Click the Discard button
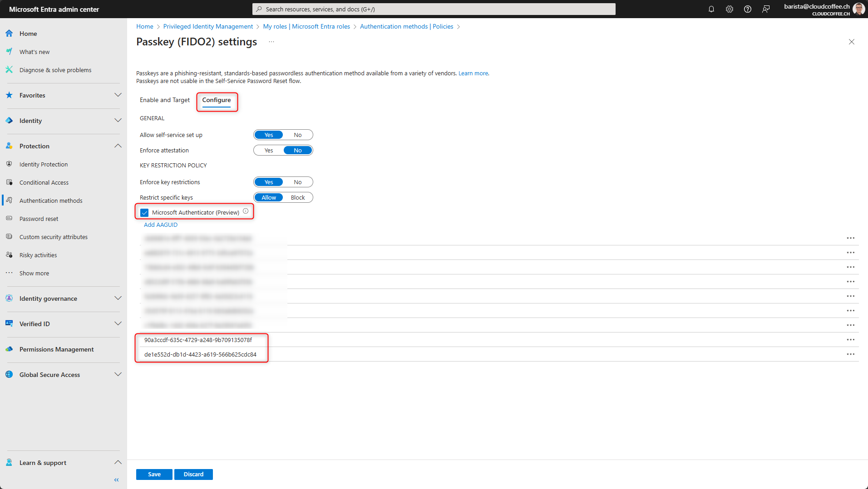Screen dimensions: 868x489 193,474
